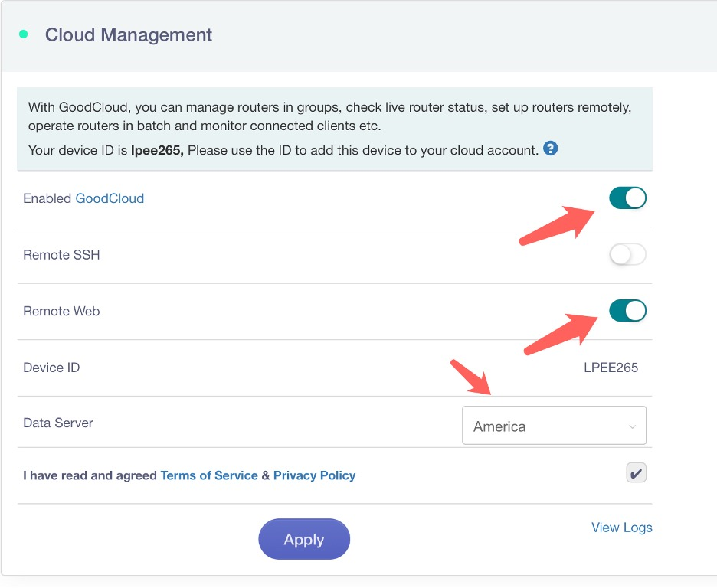Screen dimensions: 717x588
Task: Open the Data Server dropdown
Action: (x=554, y=425)
